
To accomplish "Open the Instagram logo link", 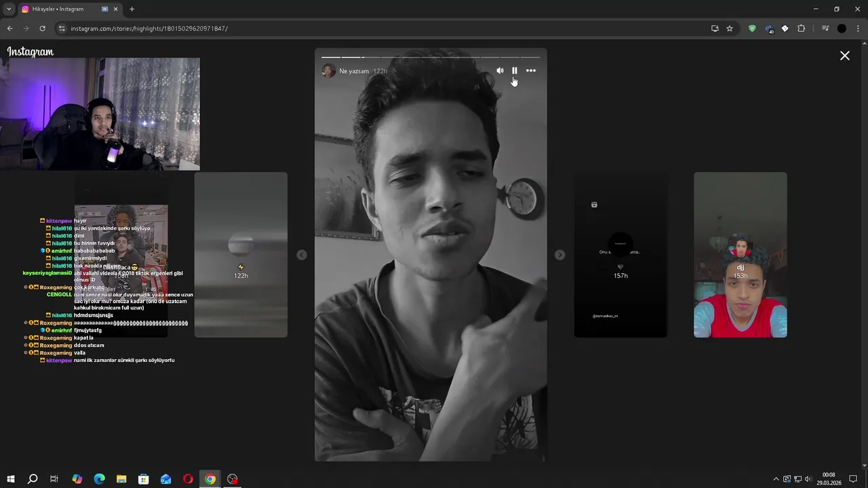I will click(x=31, y=52).
